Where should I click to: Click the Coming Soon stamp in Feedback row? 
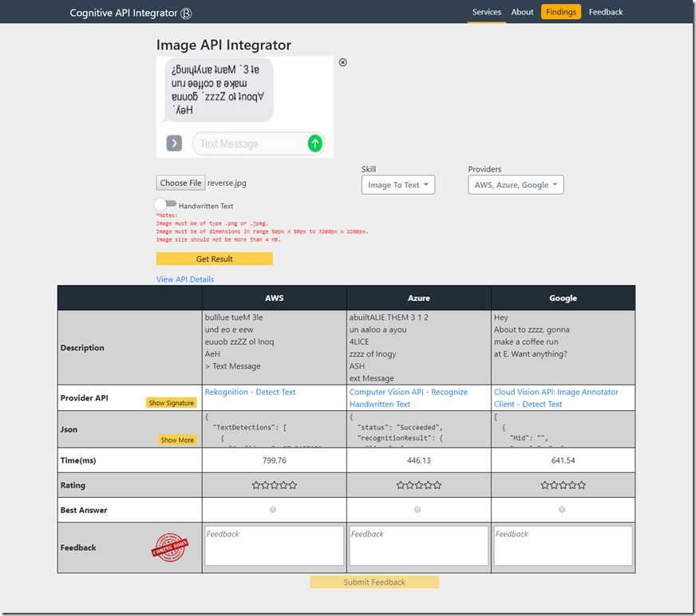170,547
